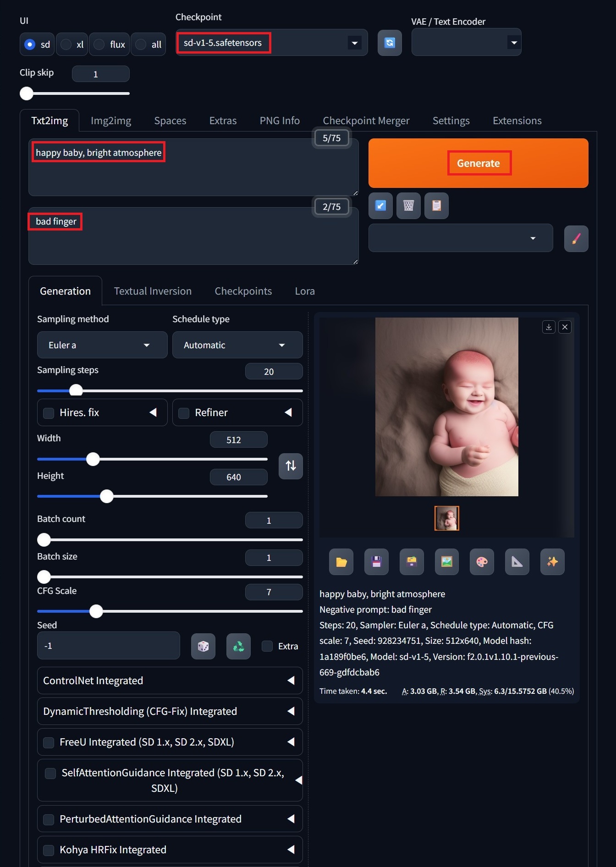Enable SelfAttentionGuidance Integrated checkbox

[50, 774]
